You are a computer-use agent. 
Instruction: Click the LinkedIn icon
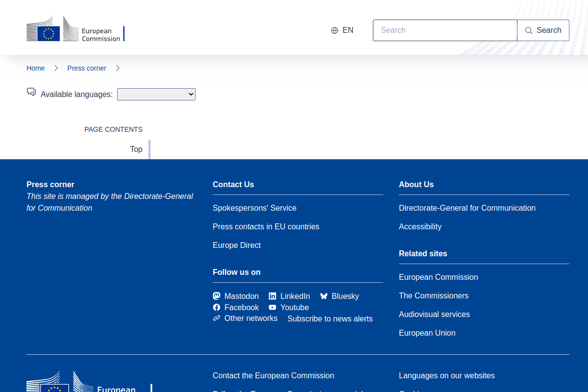pos(272,296)
